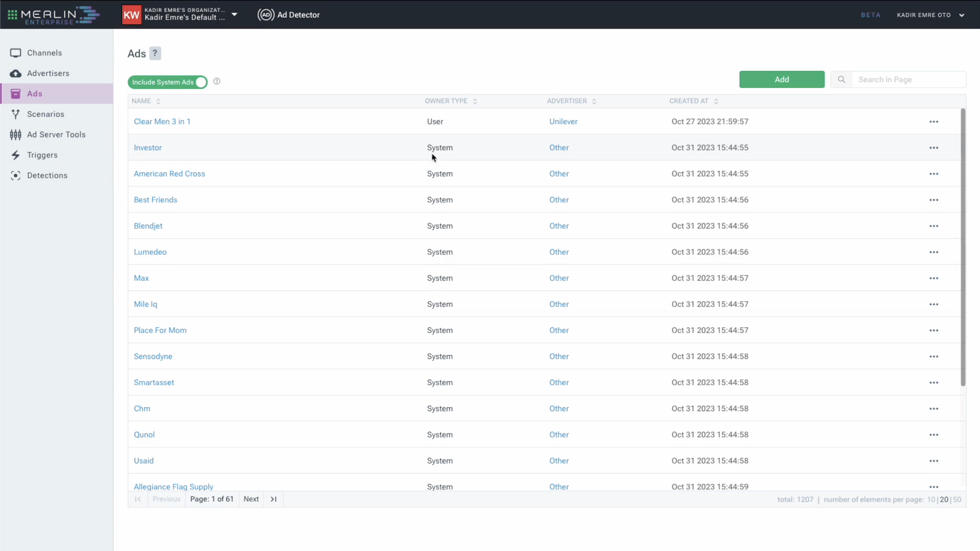The width and height of the screenshot is (980, 551).
Task: Open the more options menu for Lumedeo
Action: (934, 252)
